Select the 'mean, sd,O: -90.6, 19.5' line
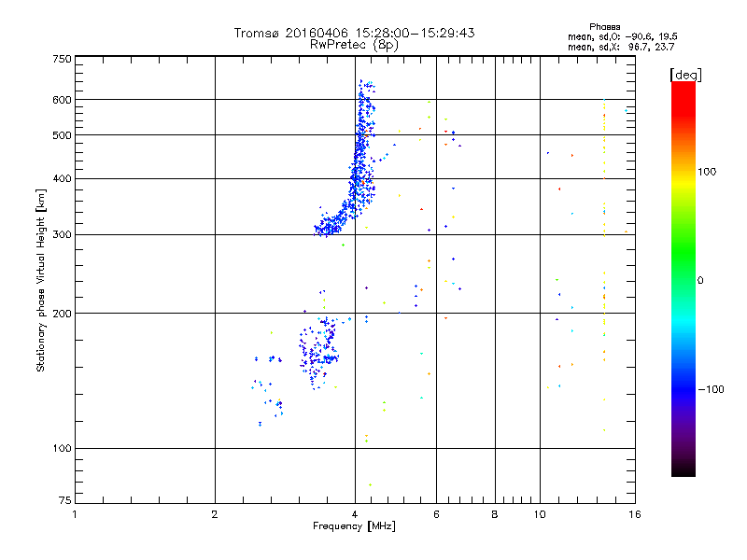Image resolution: width=747 pixels, height=560 pixels. click(622, 36)
